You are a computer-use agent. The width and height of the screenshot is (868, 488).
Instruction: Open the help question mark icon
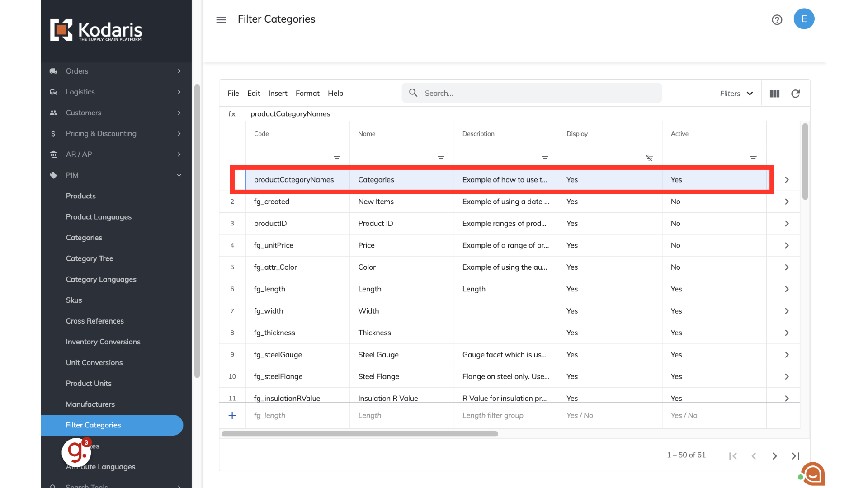click(777, 20)
